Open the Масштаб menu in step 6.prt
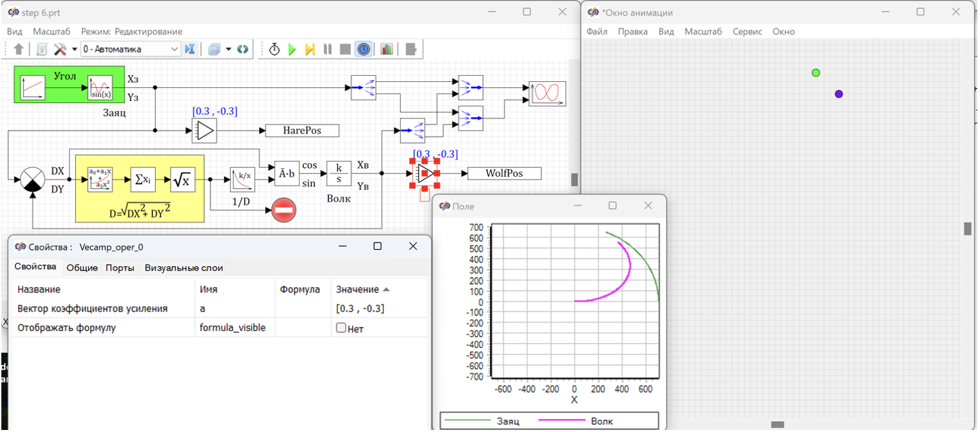The height and width of the screenshot is (432, 980). pos(51,32)
